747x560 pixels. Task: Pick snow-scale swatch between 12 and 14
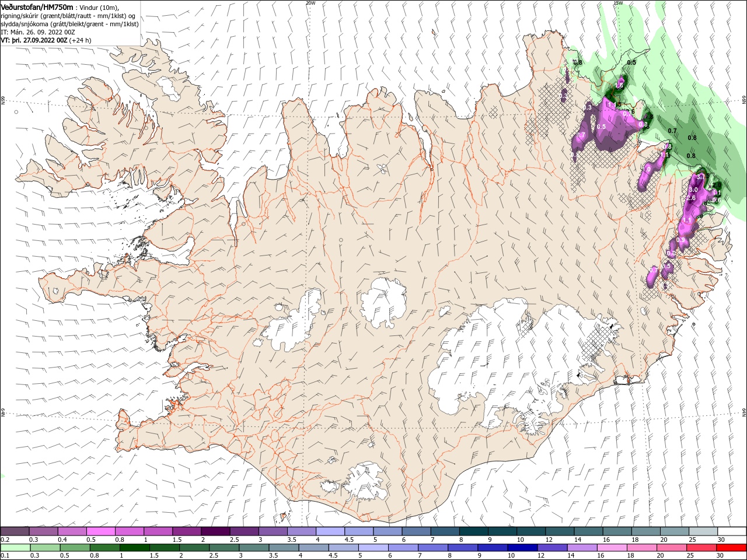[x=560, y=531]
